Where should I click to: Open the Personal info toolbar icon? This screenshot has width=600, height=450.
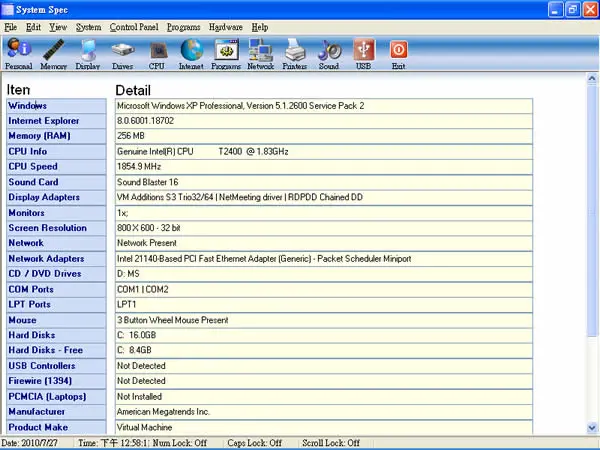18,54
